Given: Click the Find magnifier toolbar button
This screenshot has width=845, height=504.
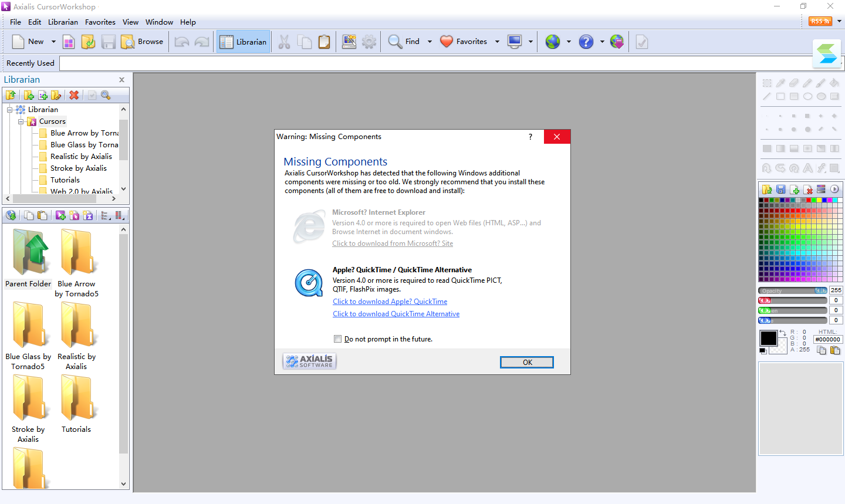Looking at the screenshot, I should [404, 42].
